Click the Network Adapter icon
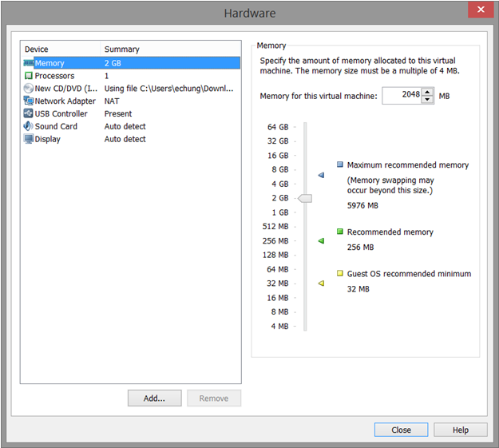This screenshot has height=448, width=499. 28,101
